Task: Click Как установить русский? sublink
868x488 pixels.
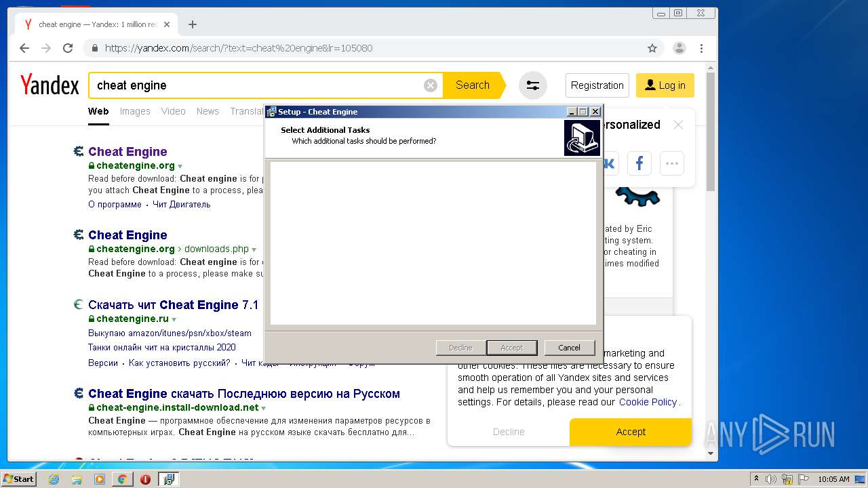Action: [179, 363]
